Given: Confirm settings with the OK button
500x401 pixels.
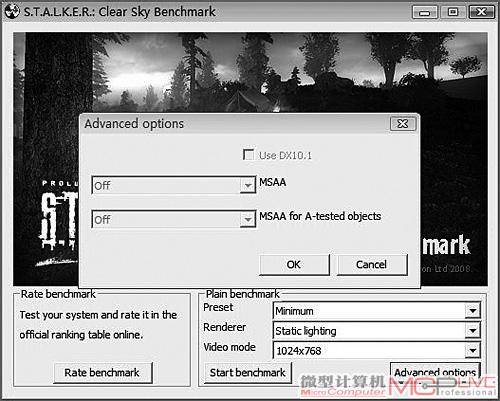Looking at the screenshot, I should [294, 265].
